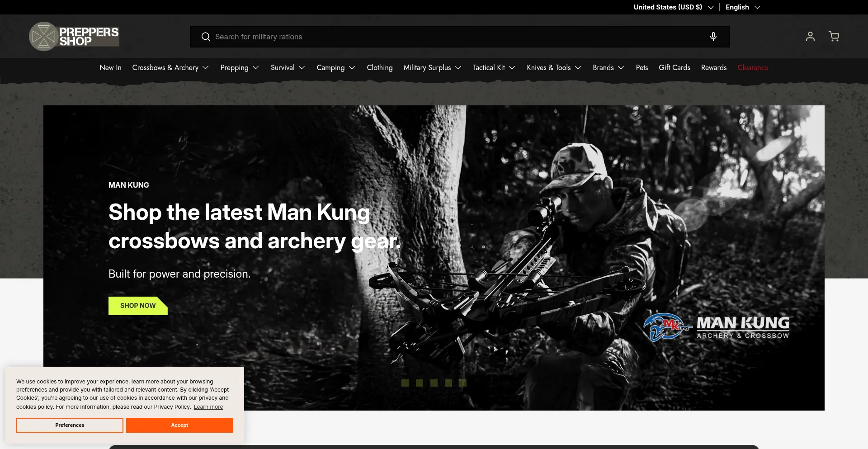Select the first carousel slide indicator
Screen dimensions: 868x449
tap(405, 383)
